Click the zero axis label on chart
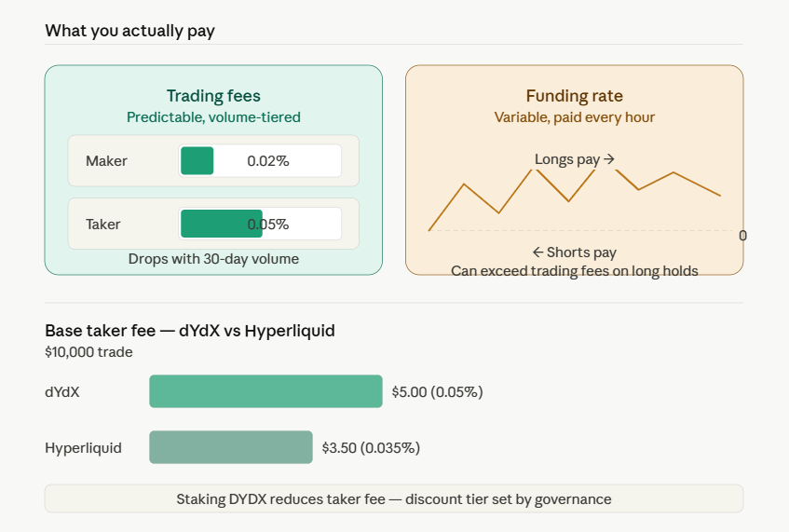Viewport: 789px width, 532px height. (742, 236)
